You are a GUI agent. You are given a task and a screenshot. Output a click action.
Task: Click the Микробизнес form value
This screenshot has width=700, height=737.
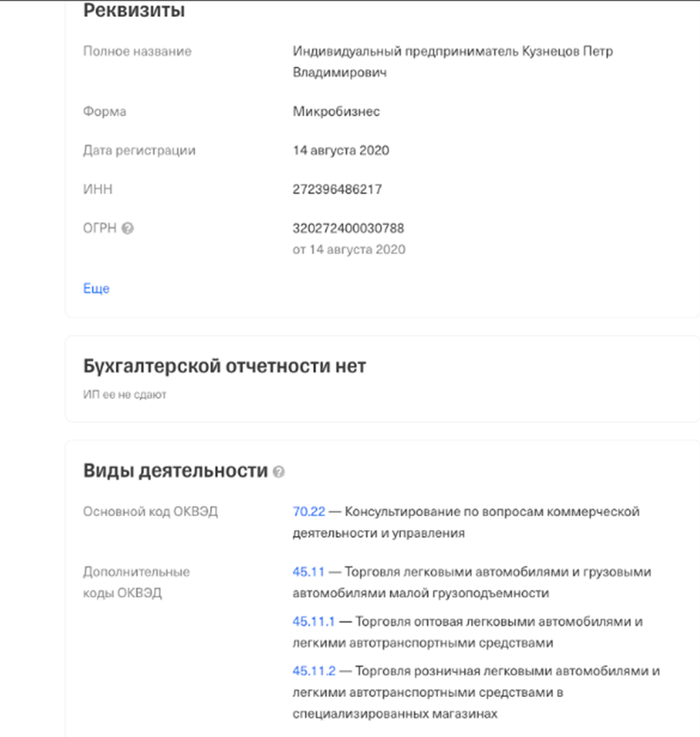pyautogui.click(x=336, y=112)
